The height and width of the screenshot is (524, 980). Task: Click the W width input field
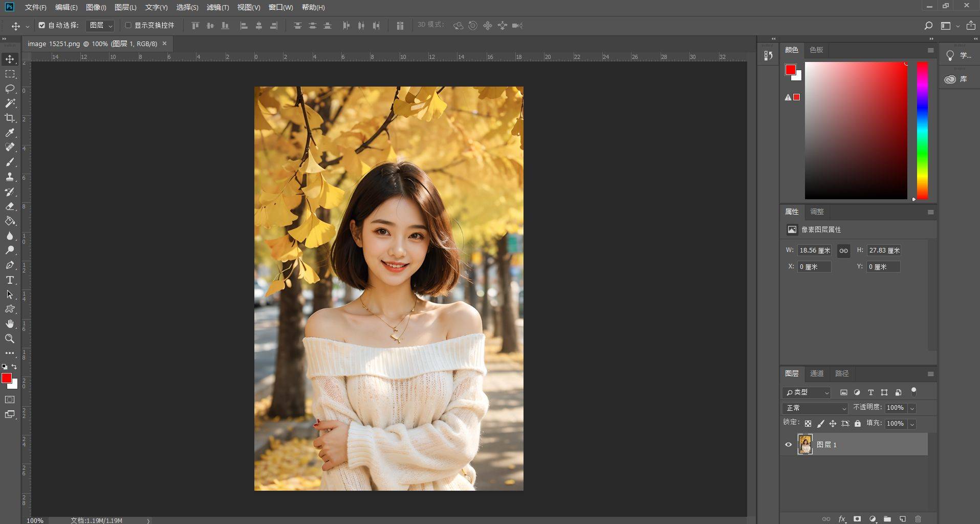[x=814, y=250]
